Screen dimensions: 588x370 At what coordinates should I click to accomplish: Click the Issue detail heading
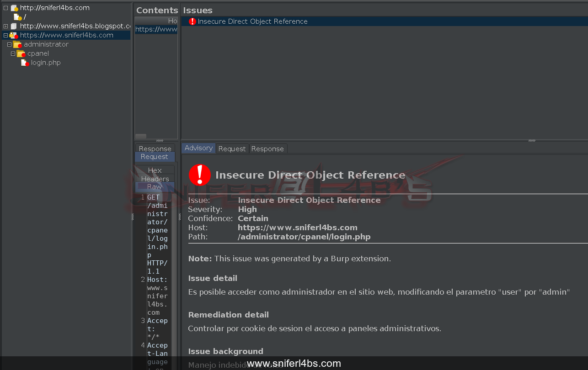tap(213, 278)
